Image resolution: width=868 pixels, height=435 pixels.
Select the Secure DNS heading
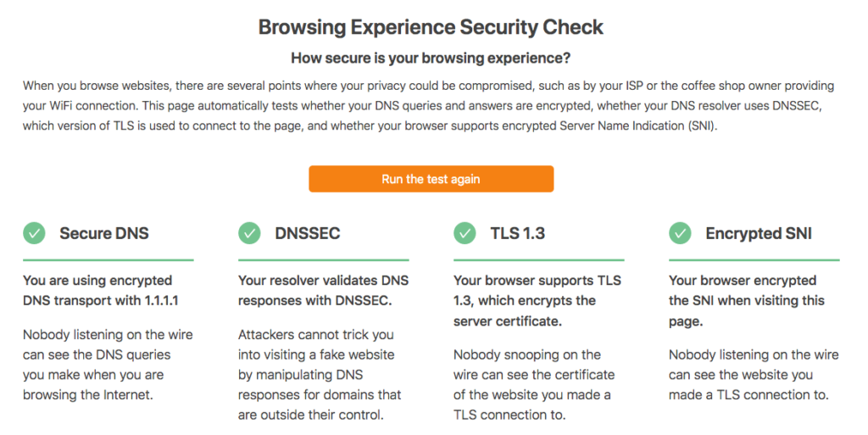[x=104, y=233]
